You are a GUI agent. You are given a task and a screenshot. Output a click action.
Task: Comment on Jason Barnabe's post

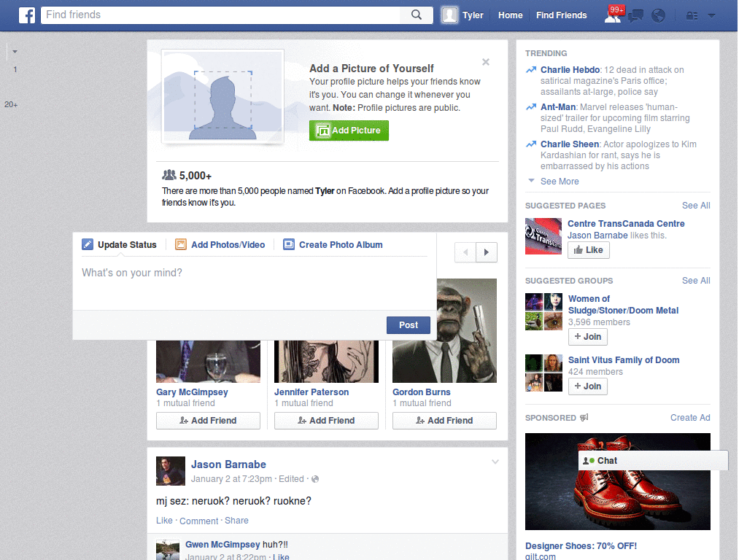tap(198, 521)
